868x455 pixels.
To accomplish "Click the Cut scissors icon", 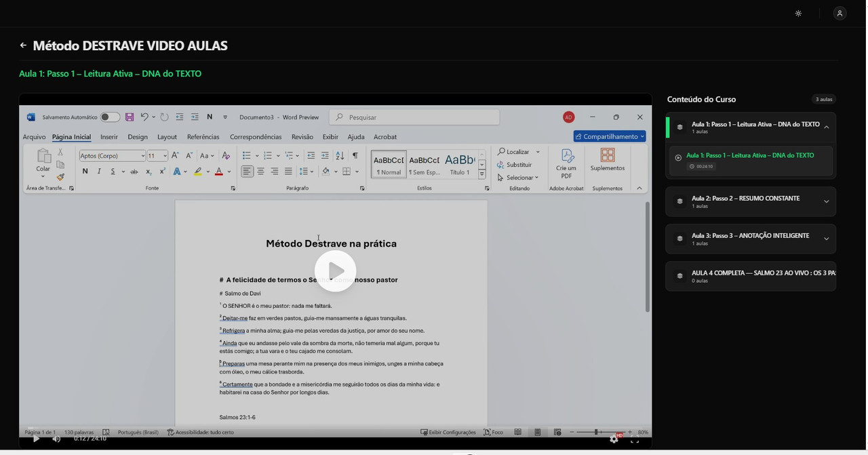I will tap(60, 152).
